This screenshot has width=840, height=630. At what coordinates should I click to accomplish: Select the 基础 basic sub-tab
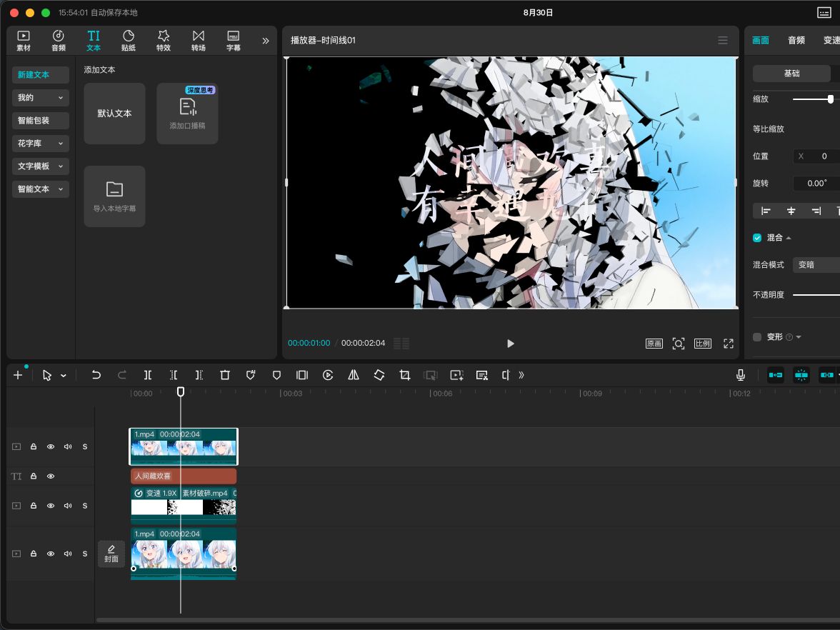coord(791,74)
